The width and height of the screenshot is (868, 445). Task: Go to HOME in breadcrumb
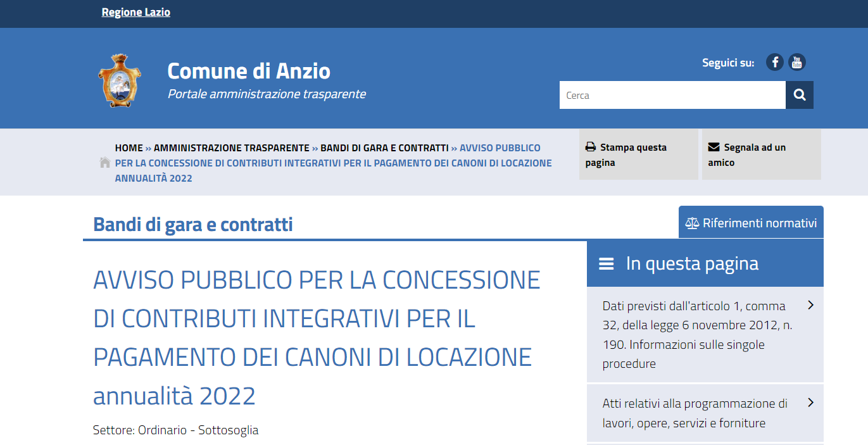pos(129,147)
